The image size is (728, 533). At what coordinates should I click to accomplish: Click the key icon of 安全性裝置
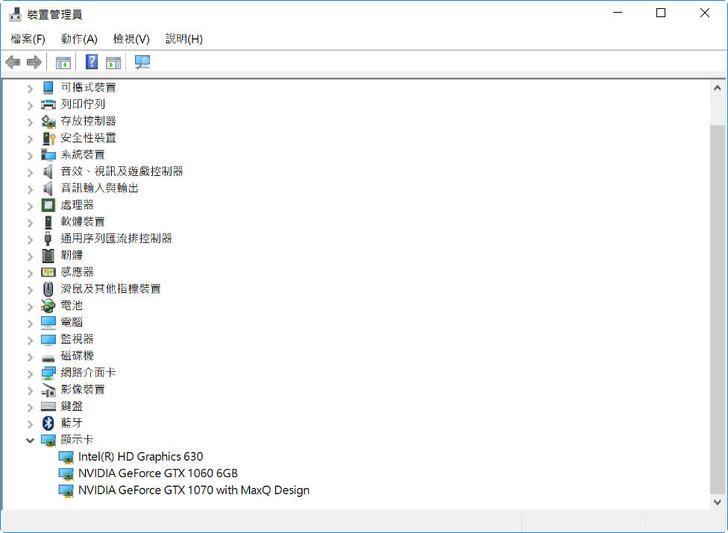pyautogui.click(x=48, y=138)
